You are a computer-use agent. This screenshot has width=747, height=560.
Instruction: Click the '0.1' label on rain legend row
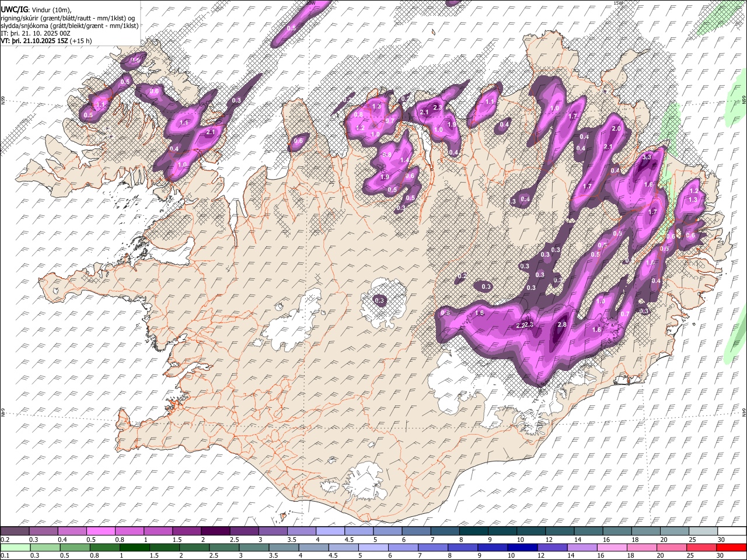(x=5, y=555)
